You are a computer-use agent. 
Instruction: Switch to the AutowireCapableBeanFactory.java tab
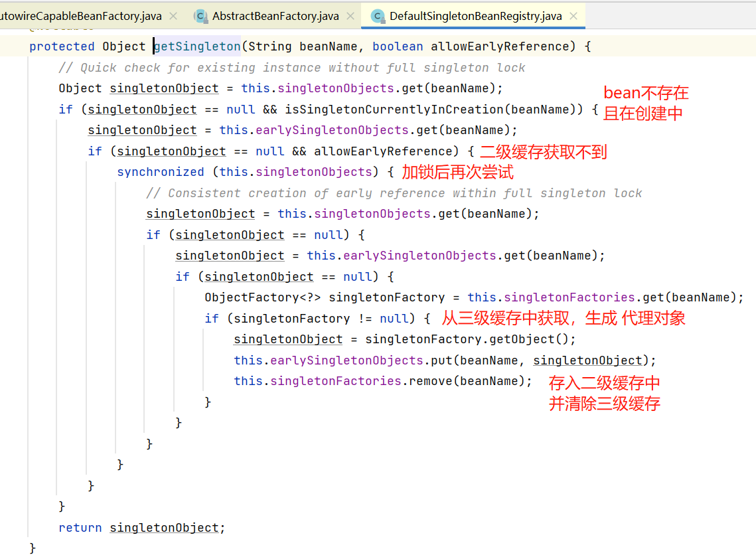point(80,16)
